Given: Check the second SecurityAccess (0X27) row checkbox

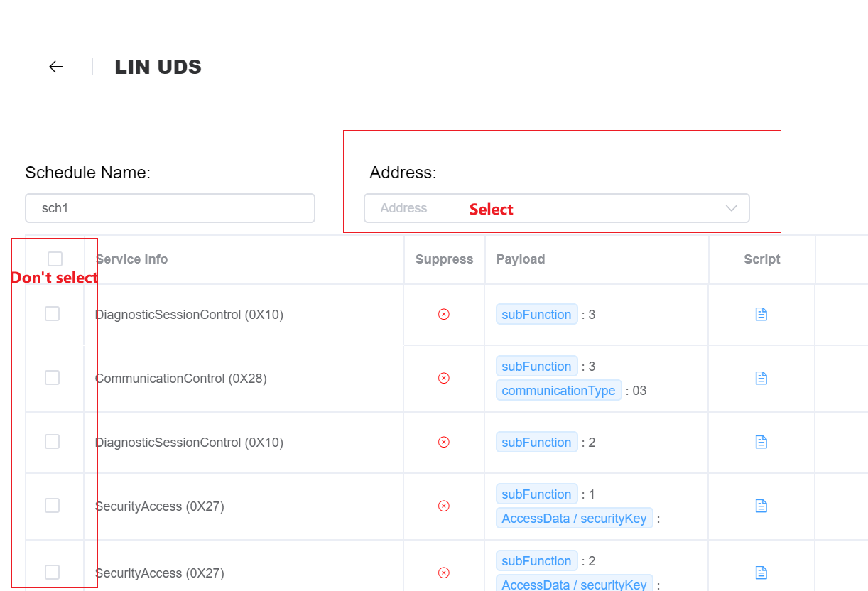Looking at the screenshot, I should click(x=52, y=572).
